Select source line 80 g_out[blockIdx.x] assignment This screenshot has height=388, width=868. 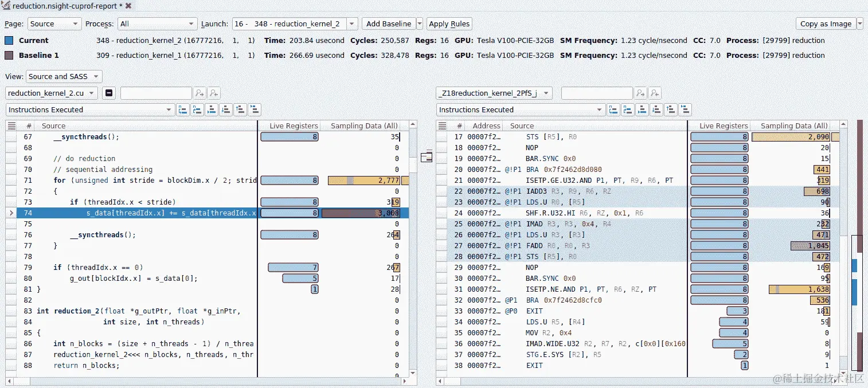(207, 279)
